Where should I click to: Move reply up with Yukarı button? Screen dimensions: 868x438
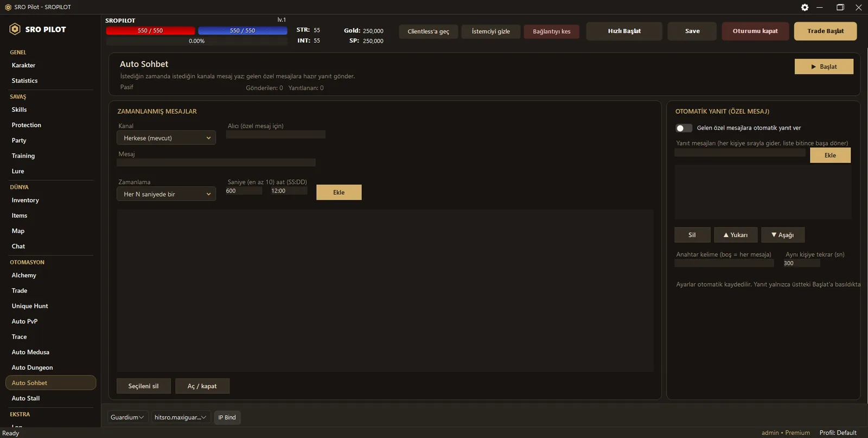coord(736,235)
